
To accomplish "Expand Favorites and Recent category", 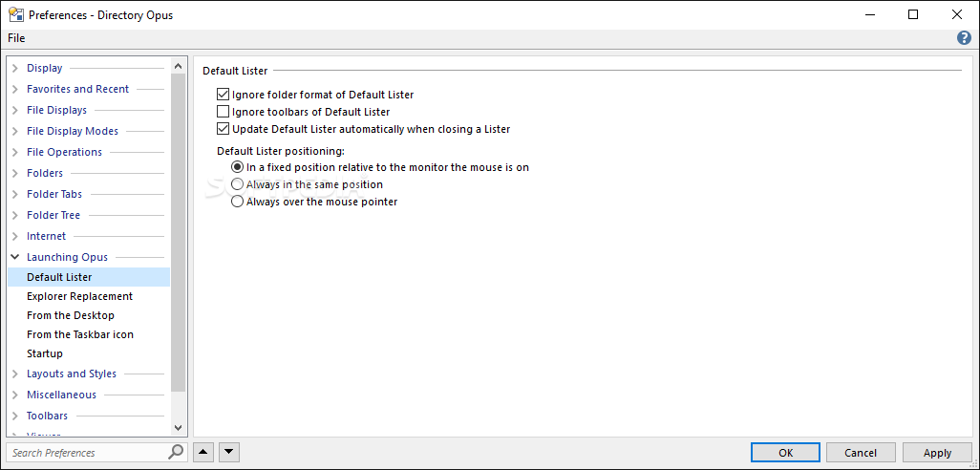I will click(x=15, y=90).
